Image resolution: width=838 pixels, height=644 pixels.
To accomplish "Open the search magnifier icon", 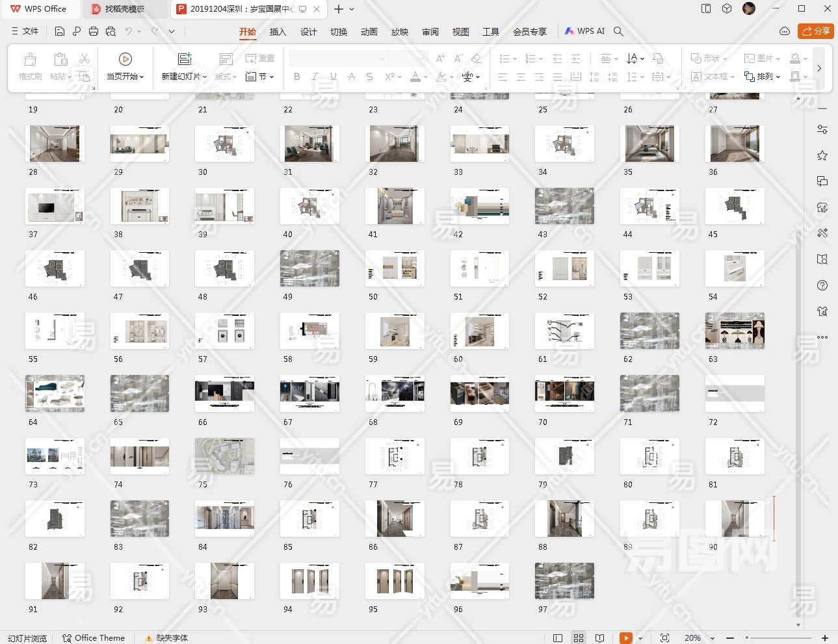I will [618, 31].
